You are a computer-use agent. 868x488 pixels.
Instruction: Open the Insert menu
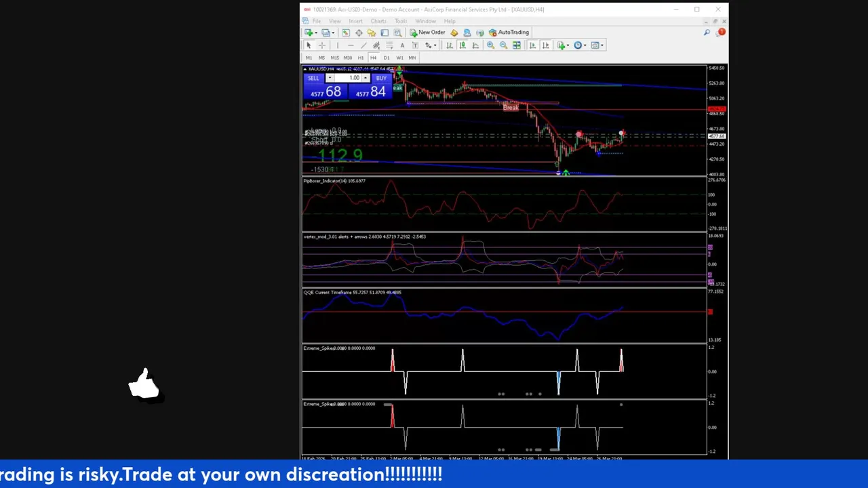pos(356,21)
